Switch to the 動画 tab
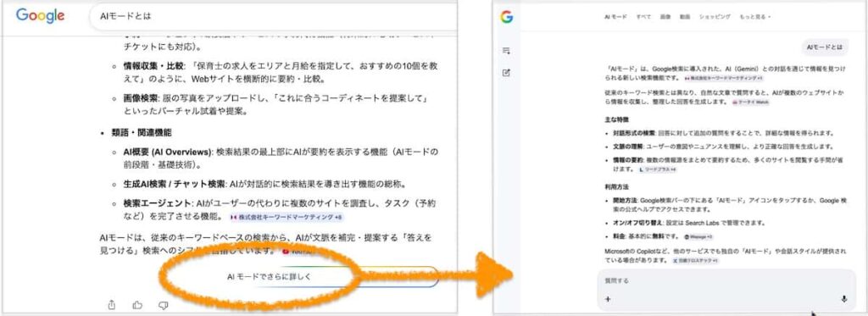 pyautogui.click(x=685, y=17)
